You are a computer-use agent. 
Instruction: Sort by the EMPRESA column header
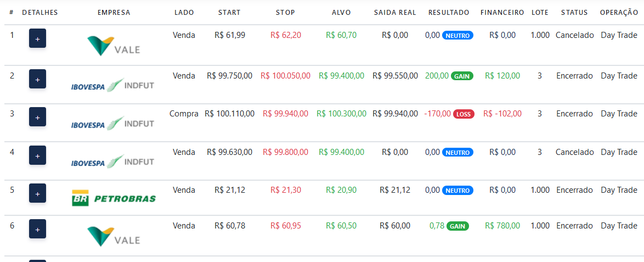pyautogui.click(x=114, y=12)
